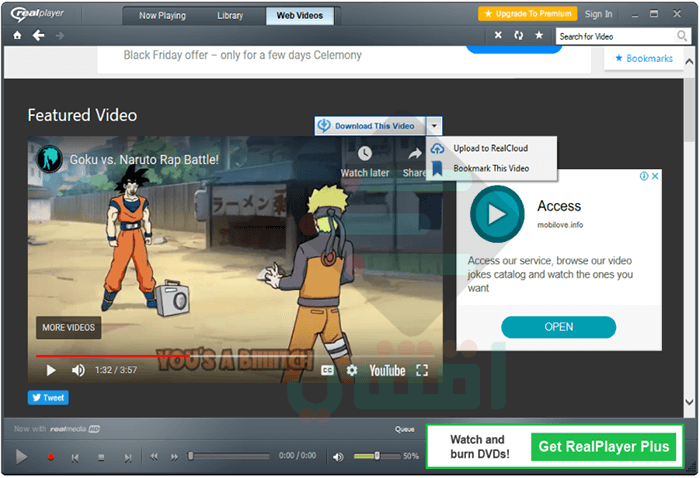
Task: Enter fullscreen on the YouTube video
Action: pyautogui.click(x=422, y=370)
